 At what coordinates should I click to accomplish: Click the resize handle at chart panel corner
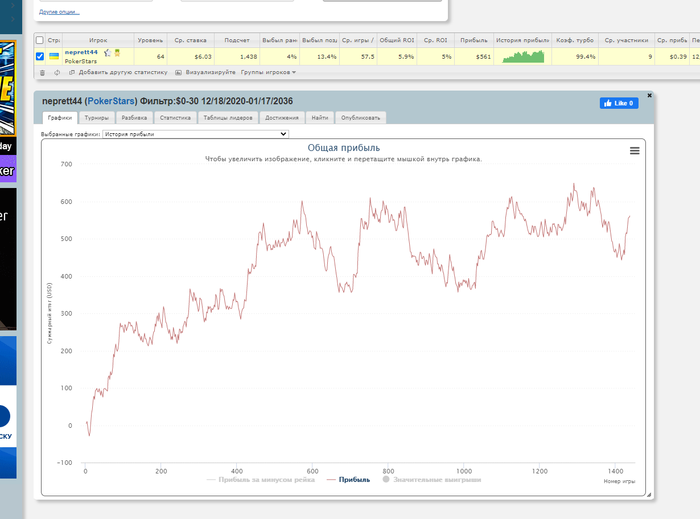coord(649,494)
